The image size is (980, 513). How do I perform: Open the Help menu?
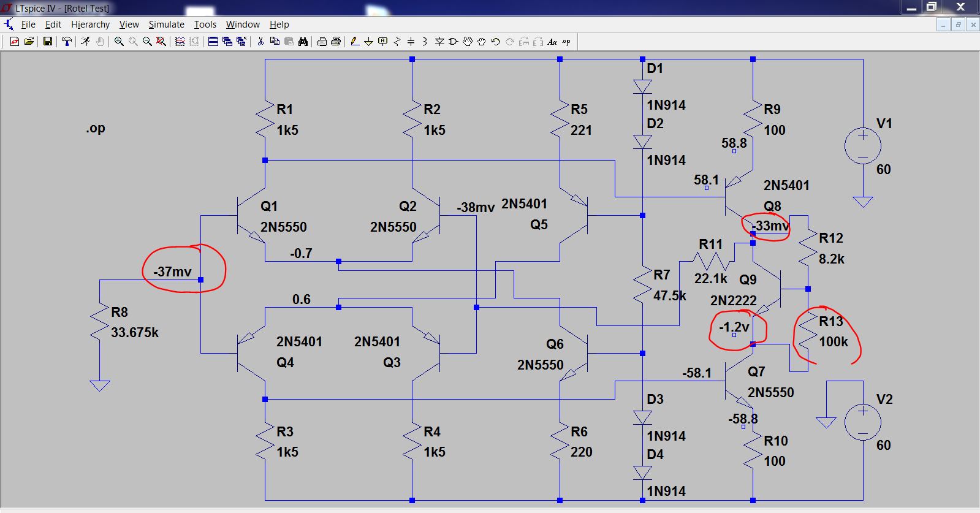tap(279, 25)
